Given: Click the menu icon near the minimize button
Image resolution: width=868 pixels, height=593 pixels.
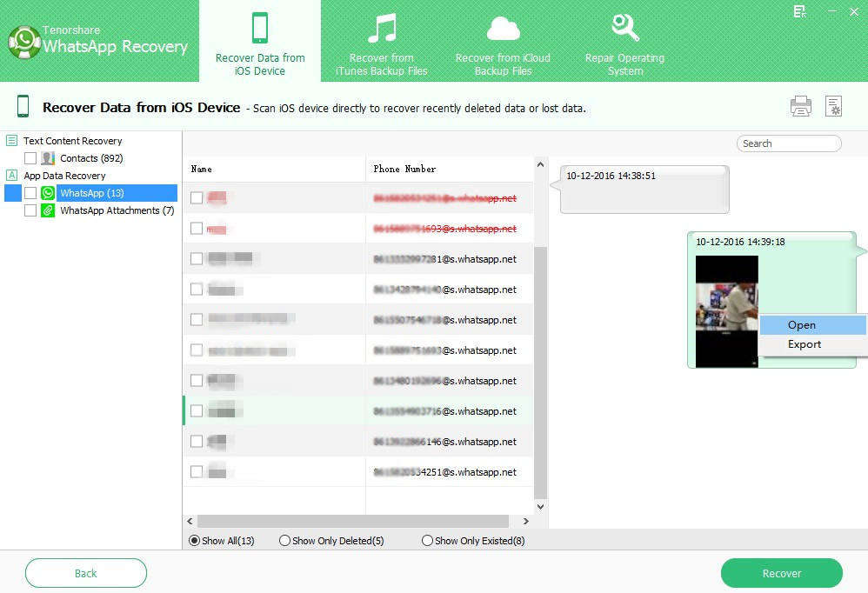Looking at the screenshot, I should (799, 11).
